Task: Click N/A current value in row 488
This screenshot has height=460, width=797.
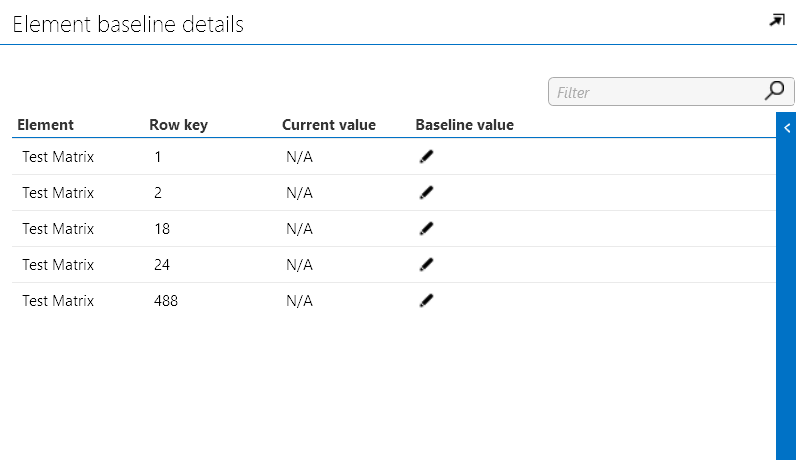Action: tap(299, 300)
